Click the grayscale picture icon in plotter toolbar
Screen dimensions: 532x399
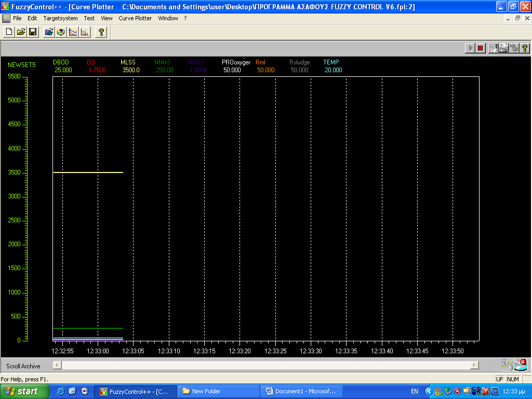(504, 48)
